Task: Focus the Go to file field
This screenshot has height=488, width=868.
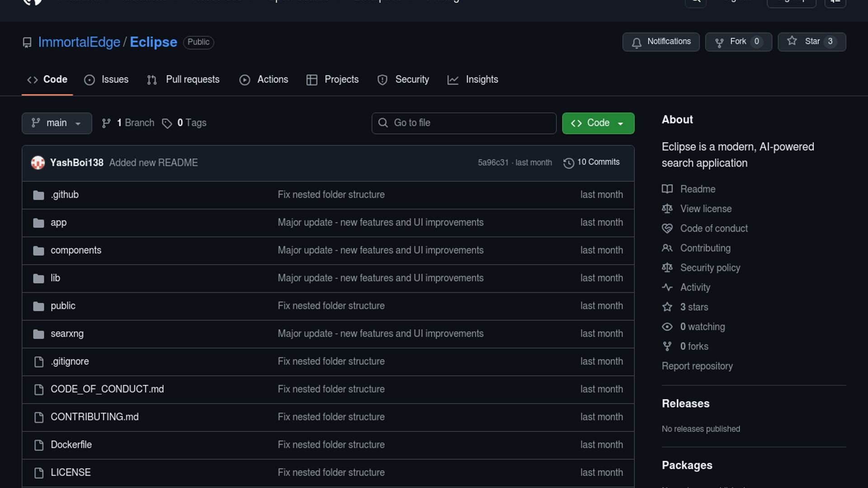Action: coord(463,123)
